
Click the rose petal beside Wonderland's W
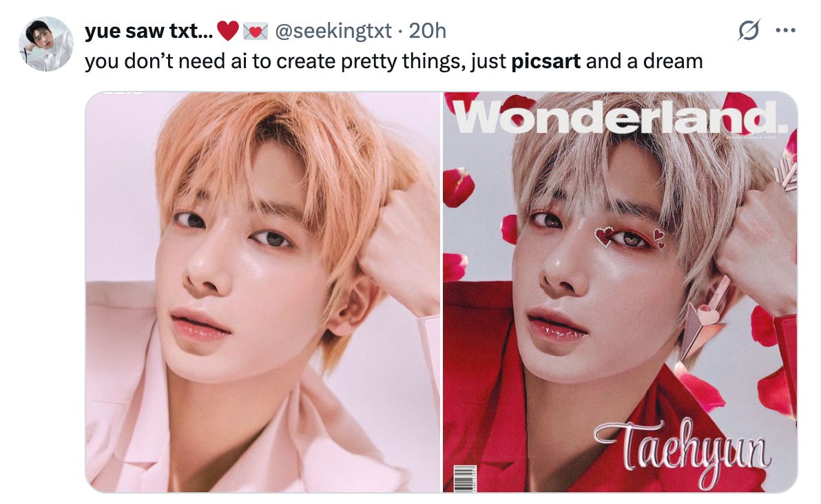pyautogui.click(x=460, y=99)
